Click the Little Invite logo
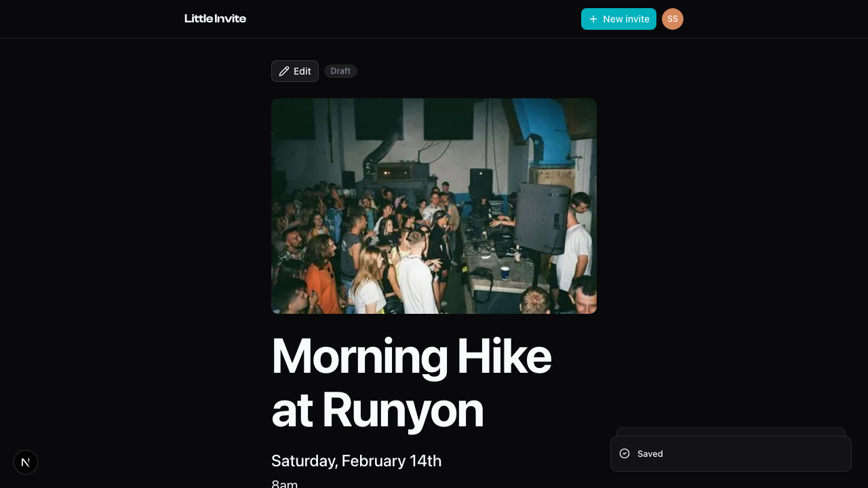Image resolution: width=868 pixels, height=488 pixels. [x=215, y=19]
